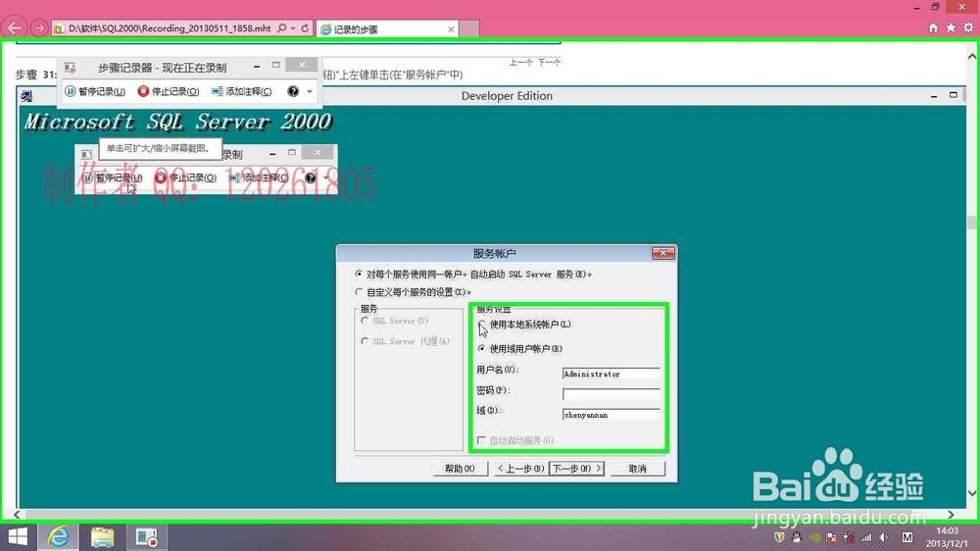
Task: Click the horizontal scrollbar right arrow
Action: pyautogui.click(x=951, y=514)
